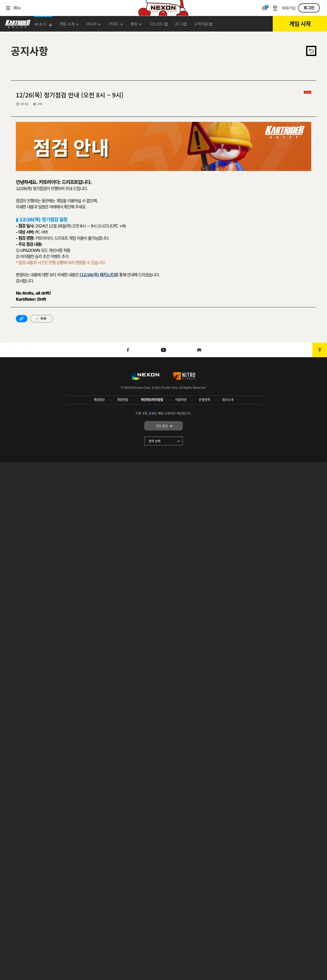Screen dimensions: 327x980
Task: Open the notification gift box icon
Action: click(x=265, y=8)
